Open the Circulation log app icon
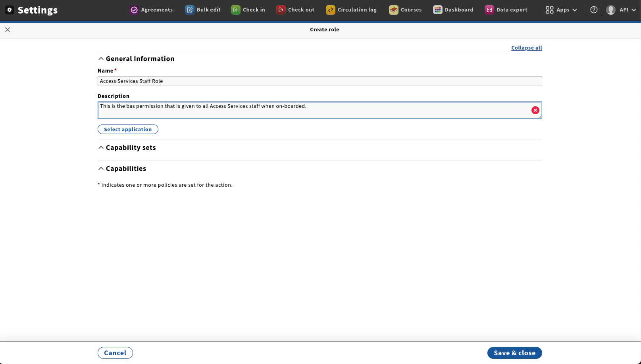Screen dimensions: 641x364 point(331,10)
